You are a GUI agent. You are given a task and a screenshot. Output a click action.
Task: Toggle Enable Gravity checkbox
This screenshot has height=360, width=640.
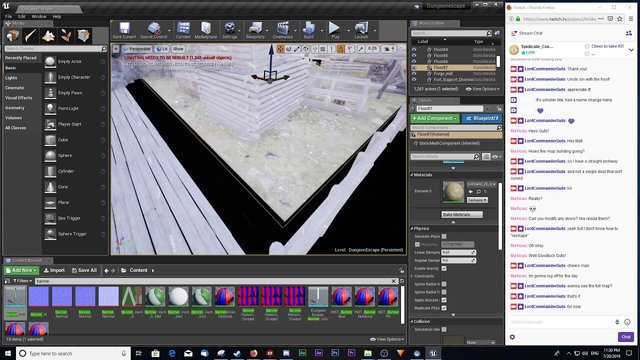coord(444,269)
